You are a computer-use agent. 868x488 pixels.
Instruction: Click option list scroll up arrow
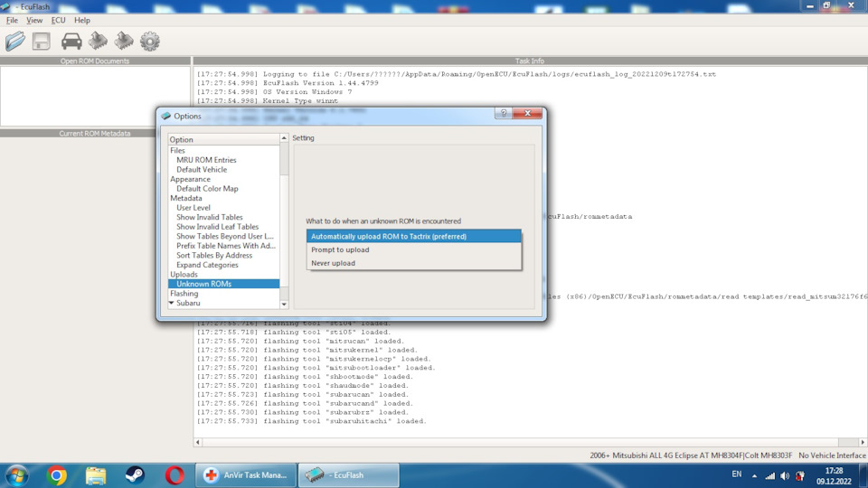pos(284,137)
